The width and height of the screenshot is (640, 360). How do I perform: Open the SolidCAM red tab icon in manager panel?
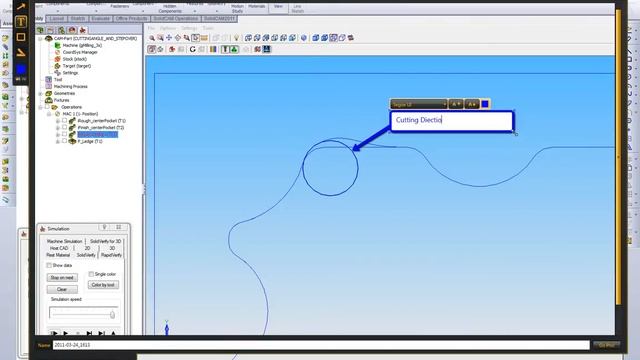pyautogui.click(x=82, y=30)
